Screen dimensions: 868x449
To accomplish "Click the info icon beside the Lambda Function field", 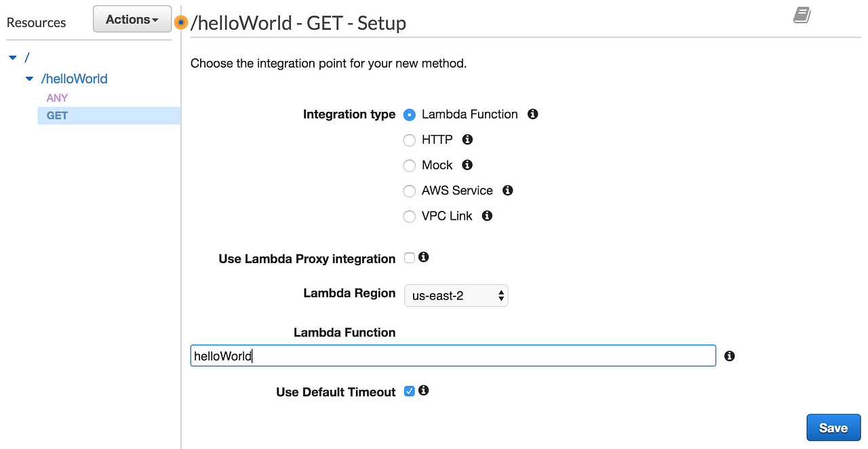I will coord(729,355).
